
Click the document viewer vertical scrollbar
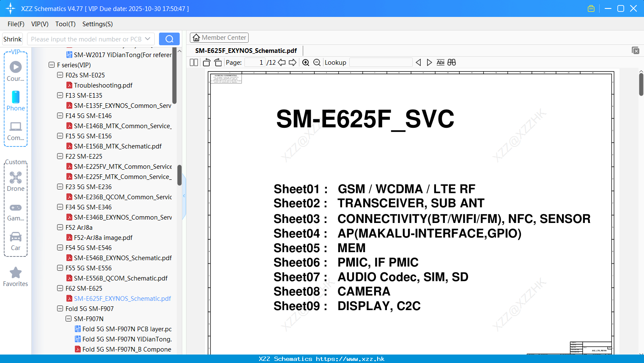tap(641, 84)
